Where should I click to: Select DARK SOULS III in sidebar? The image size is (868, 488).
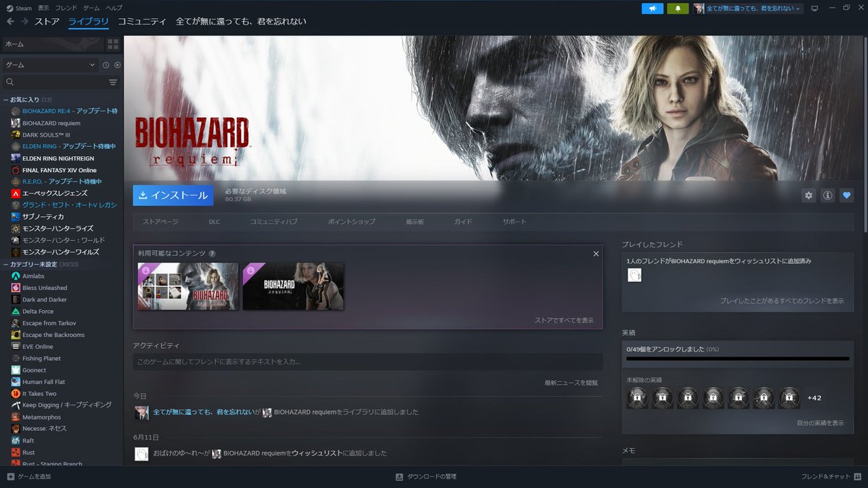click(x=46, y=134)
